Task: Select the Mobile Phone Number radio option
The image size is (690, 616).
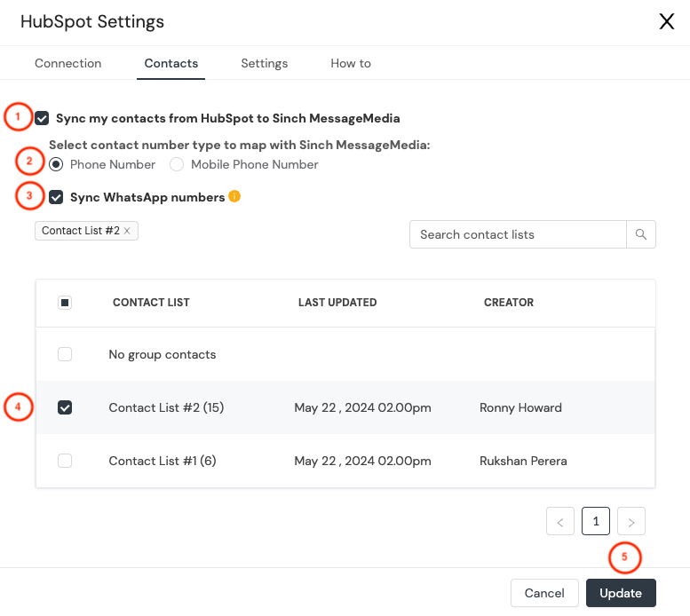Action: click(x=177, y=164)
